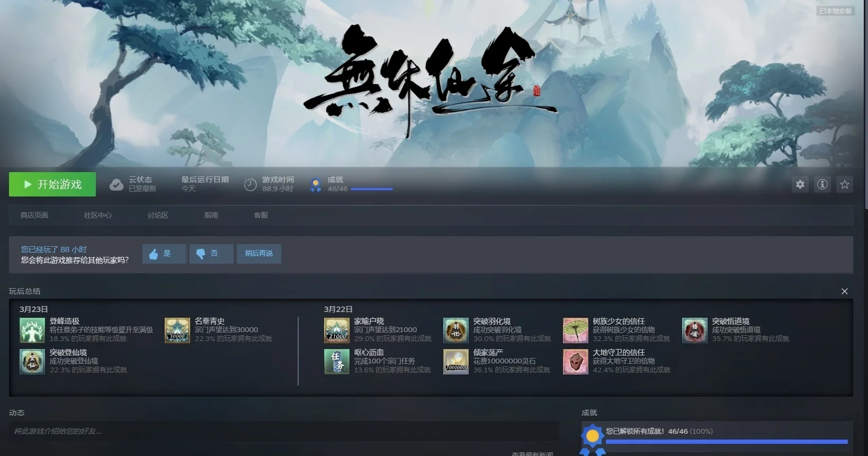868x456 pixels.
Task: Click the vertical scrollbar at the window edge
Action: 865,106
